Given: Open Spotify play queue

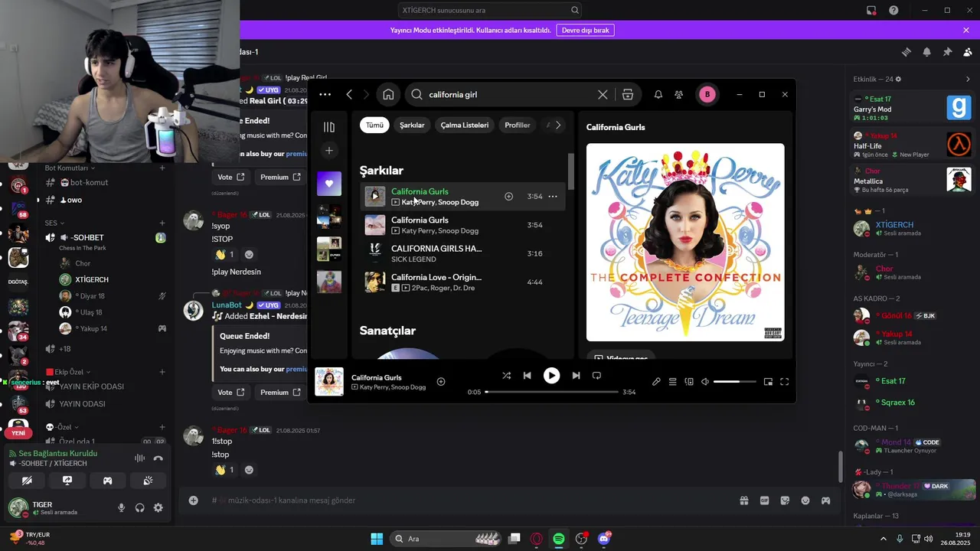Looking at the screenshot, I should pos(672,382).
